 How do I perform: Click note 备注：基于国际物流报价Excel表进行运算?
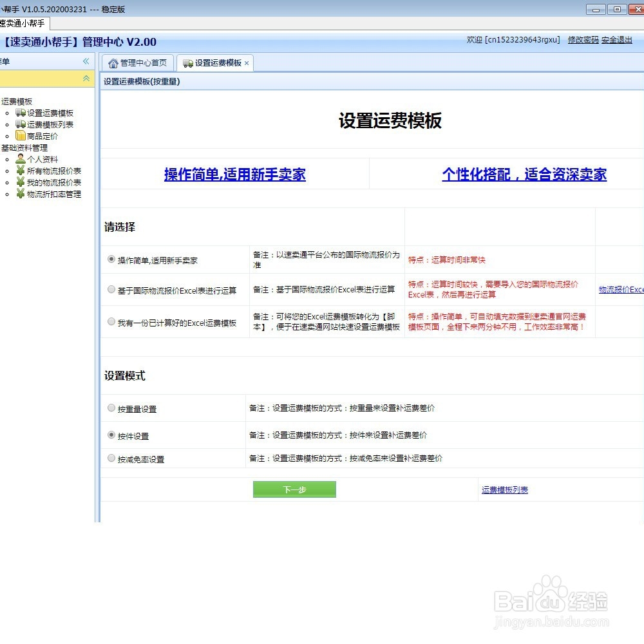[324, 290]
